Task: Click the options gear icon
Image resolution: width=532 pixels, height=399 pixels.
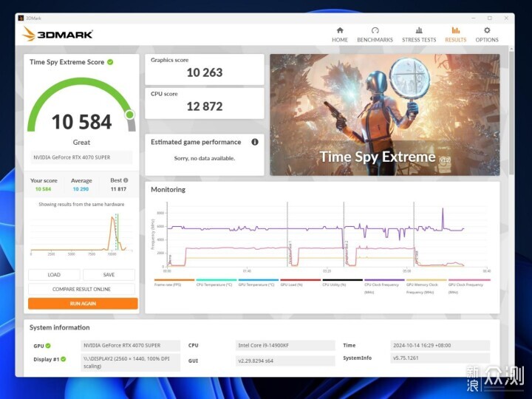Action: 487,30
